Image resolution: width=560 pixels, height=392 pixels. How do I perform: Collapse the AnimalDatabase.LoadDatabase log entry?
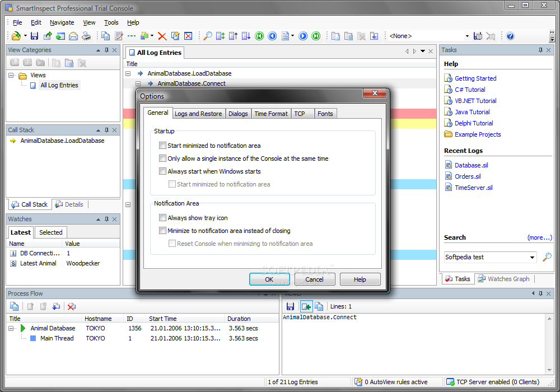pyautogui.click(x=128, y=73)
